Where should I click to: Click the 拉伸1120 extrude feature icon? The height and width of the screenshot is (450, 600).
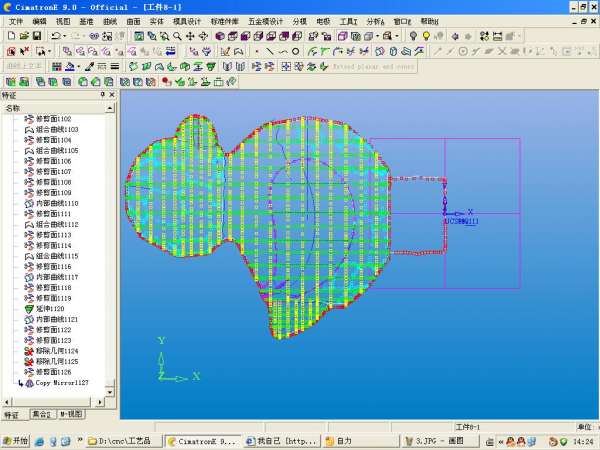coord(29,309)
